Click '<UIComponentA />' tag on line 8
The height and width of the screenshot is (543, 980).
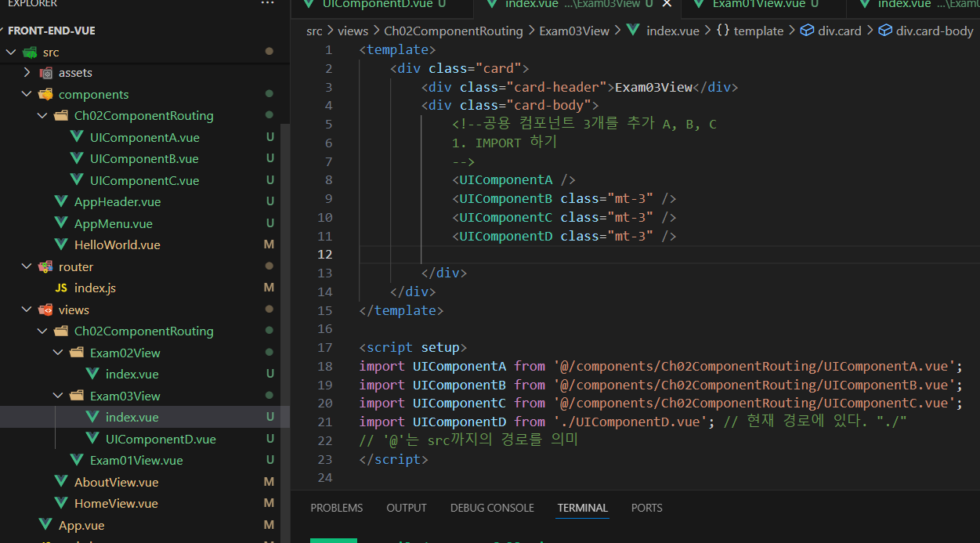[514, 179]
